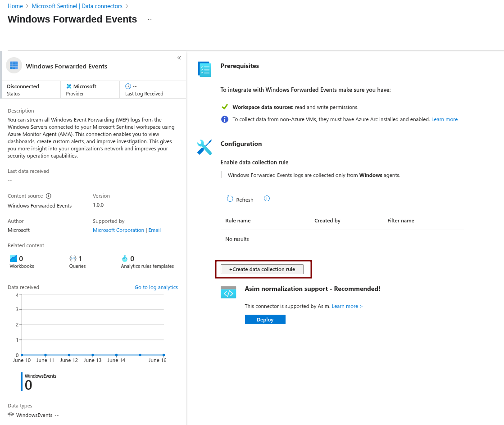Click the info icon beside Refresh
The image size is (504, 425).
click(267, 199)
